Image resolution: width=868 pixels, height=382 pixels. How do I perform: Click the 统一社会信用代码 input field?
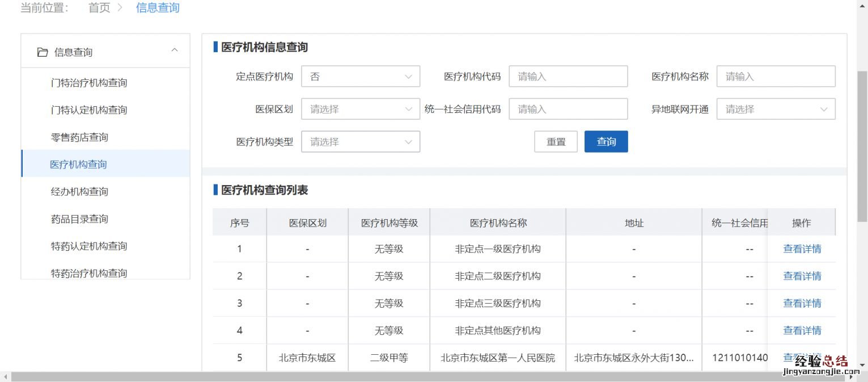(568, 109)
